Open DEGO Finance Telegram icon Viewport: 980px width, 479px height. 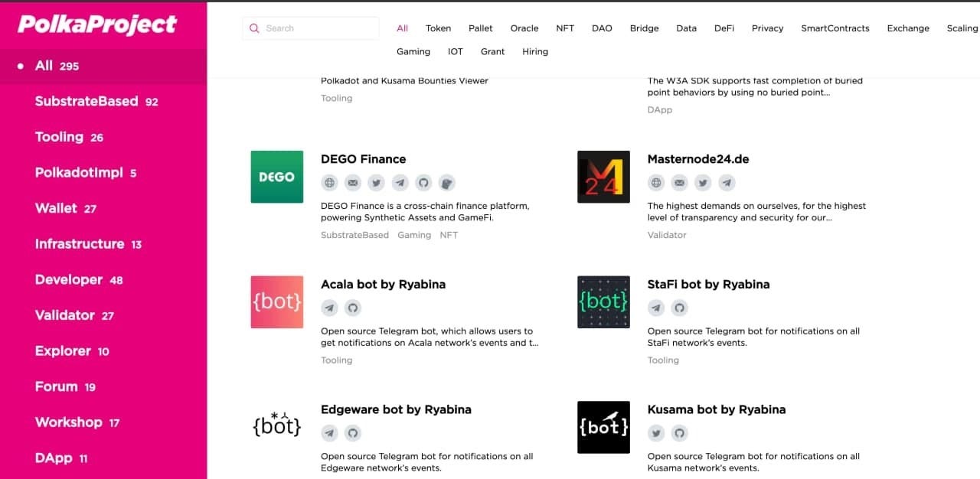[x=400, y=183]
